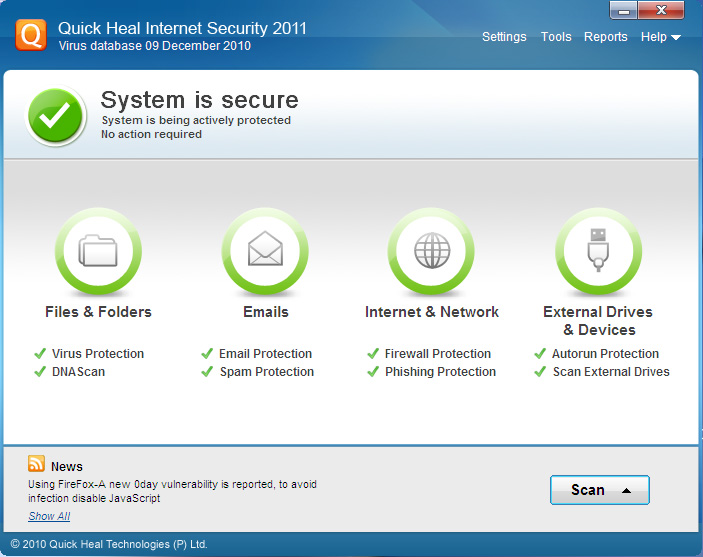703x557 pixels.
Task: Open the External Drives USB plug icon
Action: click(x=598, y=250)
